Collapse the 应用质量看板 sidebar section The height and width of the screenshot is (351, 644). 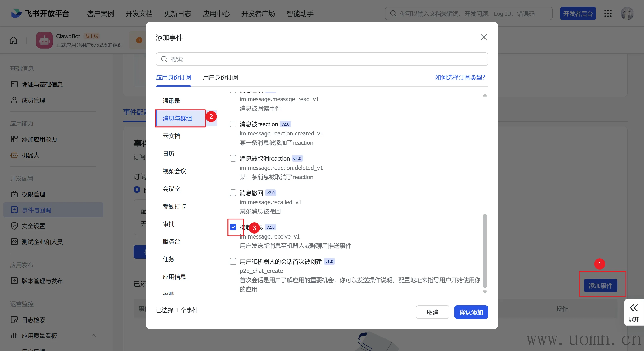[94, 336]
